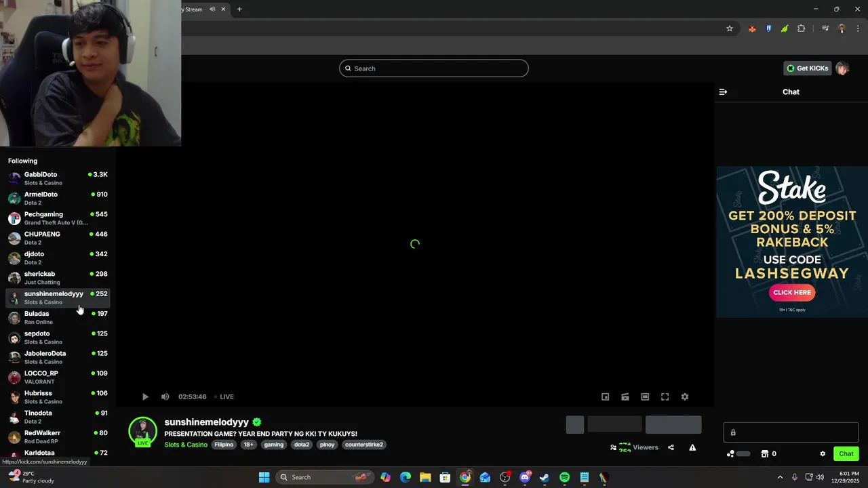Click the gaming tag
The width and height of the screenshot is (868, 488).
coord(274,445)
